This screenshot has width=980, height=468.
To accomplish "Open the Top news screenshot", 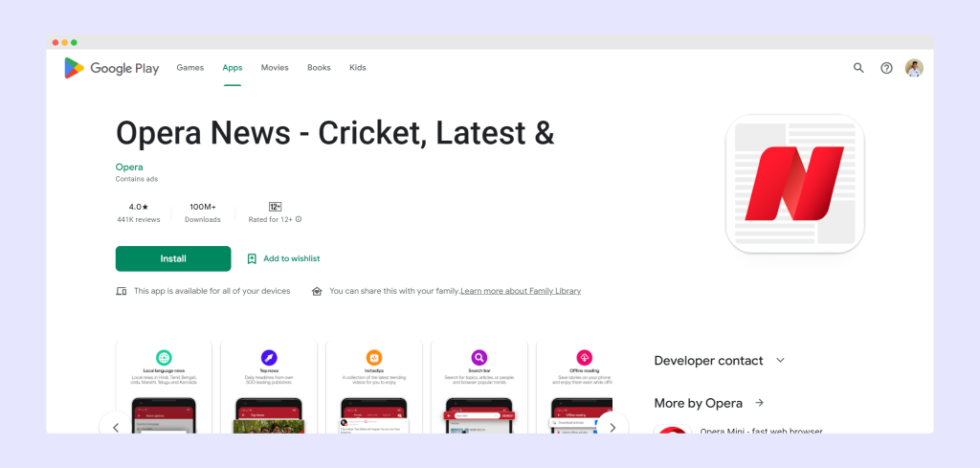I will pos(269,387).
